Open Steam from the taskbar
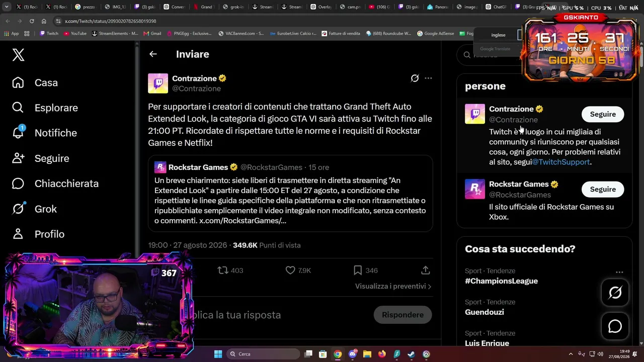The width and height of the screenshot is (644, 362). (411, 354)
